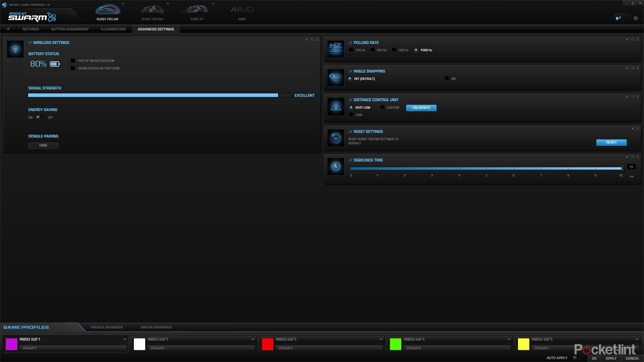Select Low distance control option

(x=351, y=115)
